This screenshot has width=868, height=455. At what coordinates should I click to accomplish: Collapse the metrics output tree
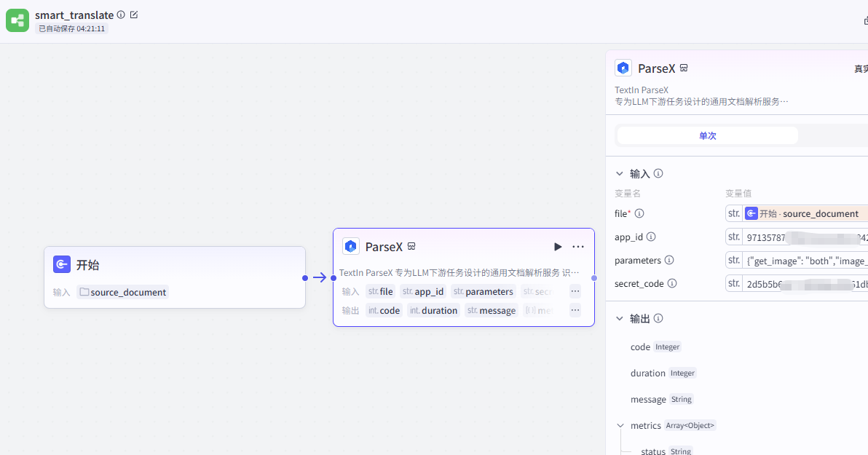coord(620,425)
